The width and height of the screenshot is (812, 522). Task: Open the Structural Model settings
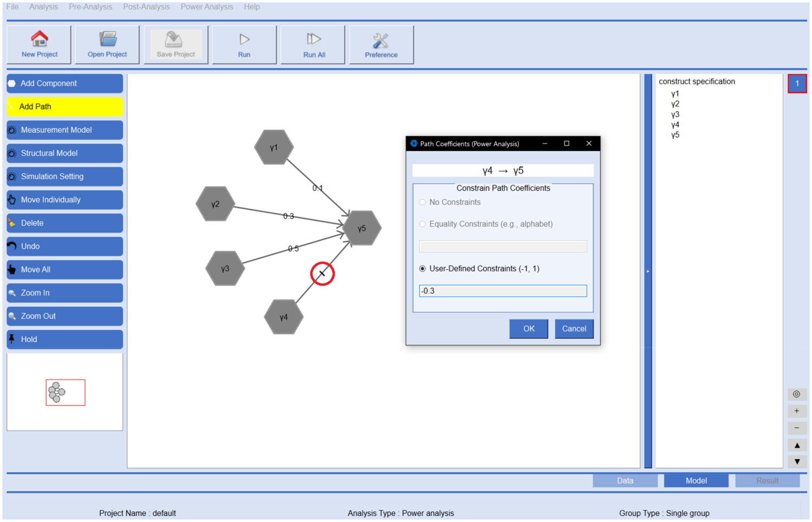[x=65, y=153]
